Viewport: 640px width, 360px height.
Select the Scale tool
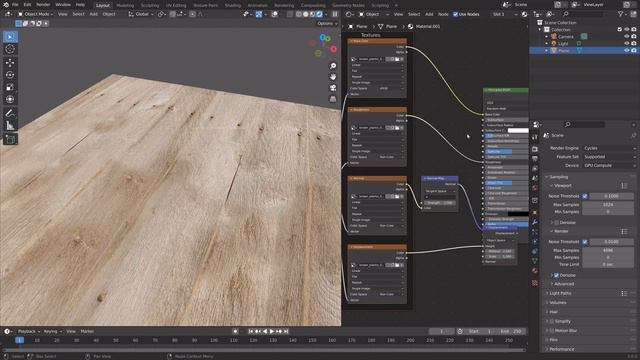tap(10, 87)
